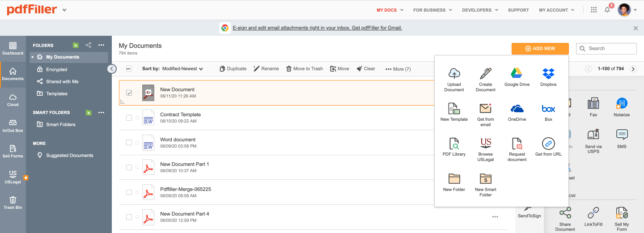Click the SMS action icon

(x=622, y=135)
